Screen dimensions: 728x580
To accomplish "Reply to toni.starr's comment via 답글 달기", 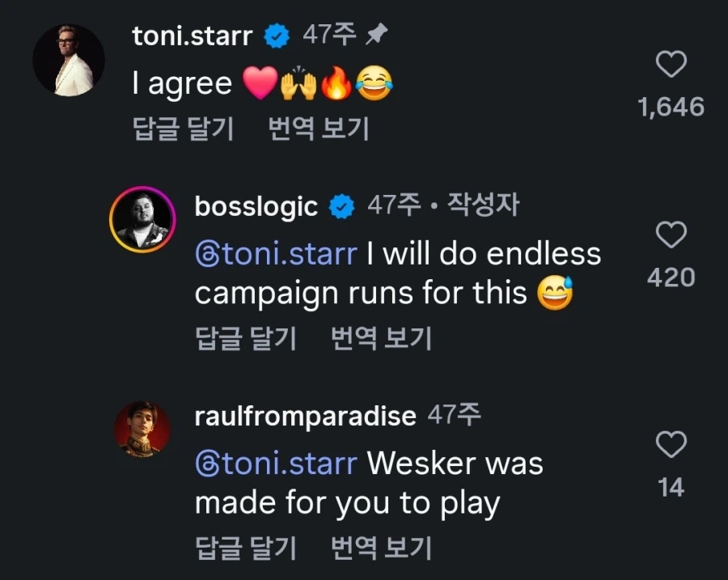I will pos(183,129).
